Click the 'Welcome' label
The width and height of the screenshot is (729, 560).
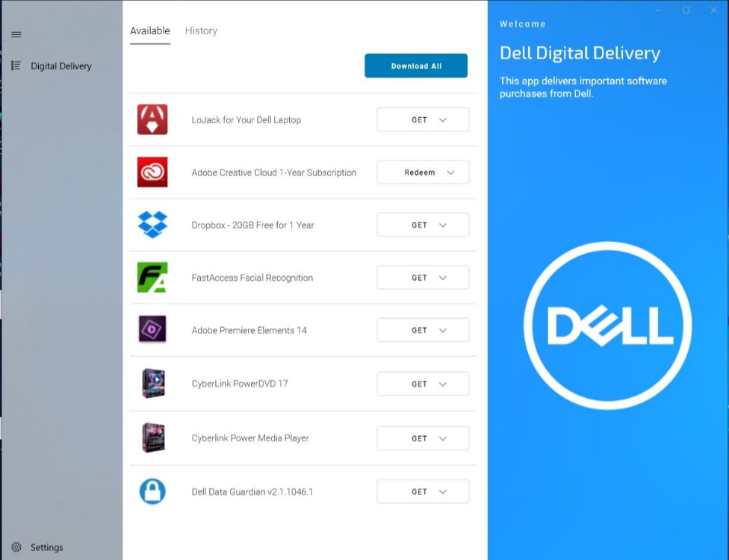coord(523,24)
